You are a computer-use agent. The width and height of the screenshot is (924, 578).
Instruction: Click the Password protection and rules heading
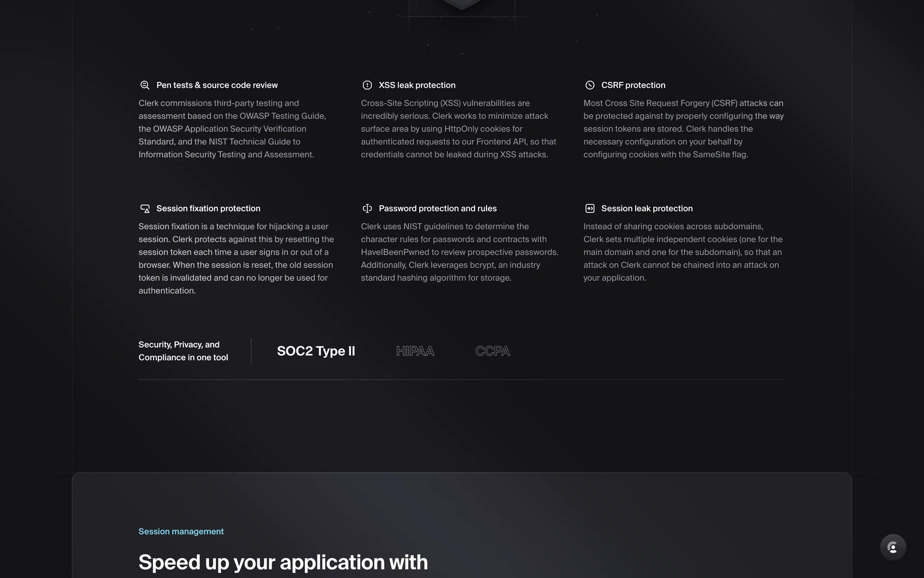pyautogui.click(x=437, y=209)
